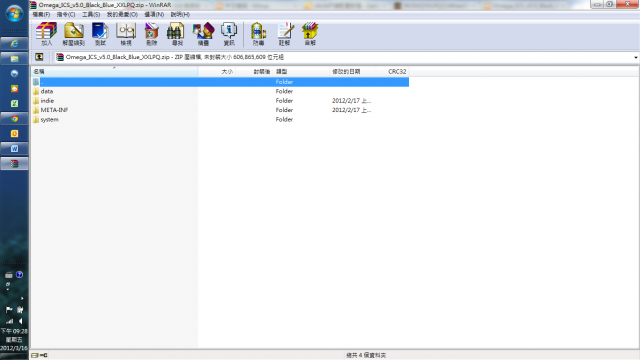The width and height of the screenshot is (640, 360).
Task: Click the Folder type cell of the data row
Action: pyautogui.click(x=284, y=91)
